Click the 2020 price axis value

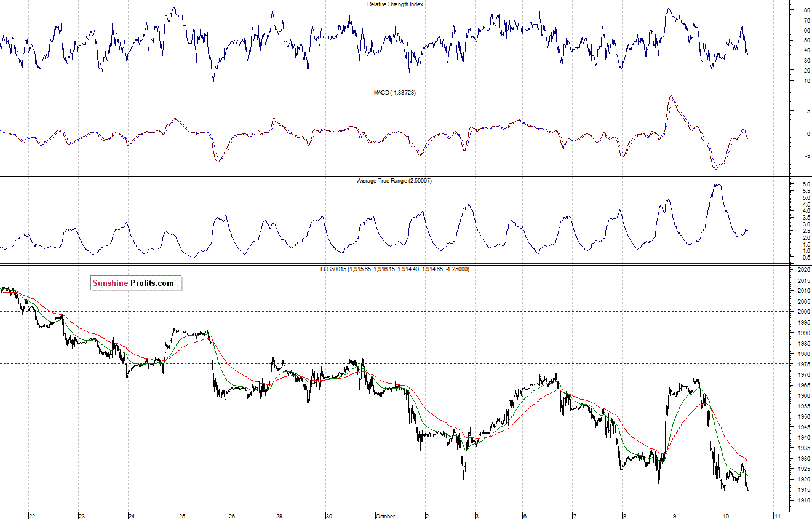click(x=803, y=270)
